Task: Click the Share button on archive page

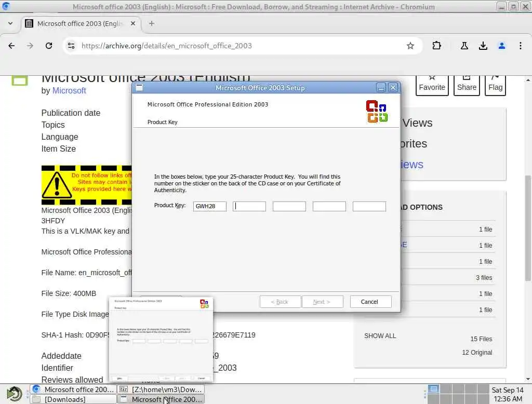Action: 467,86
